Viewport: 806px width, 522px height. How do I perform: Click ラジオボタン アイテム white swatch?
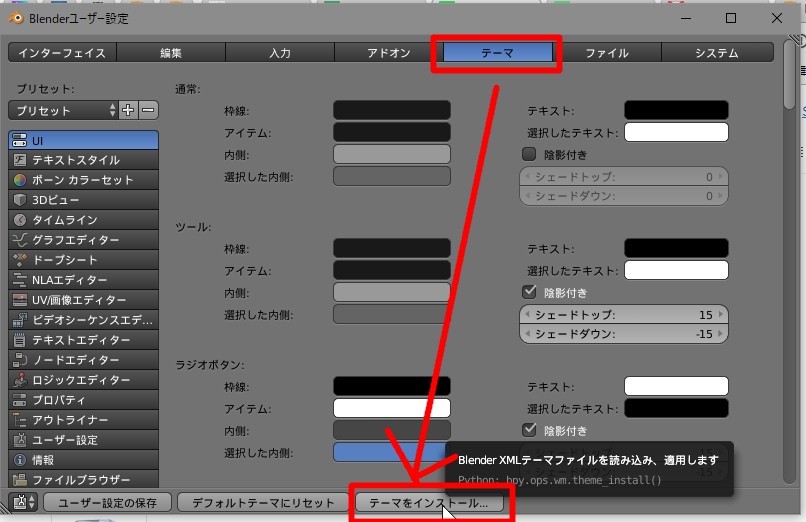click(392, 408)
